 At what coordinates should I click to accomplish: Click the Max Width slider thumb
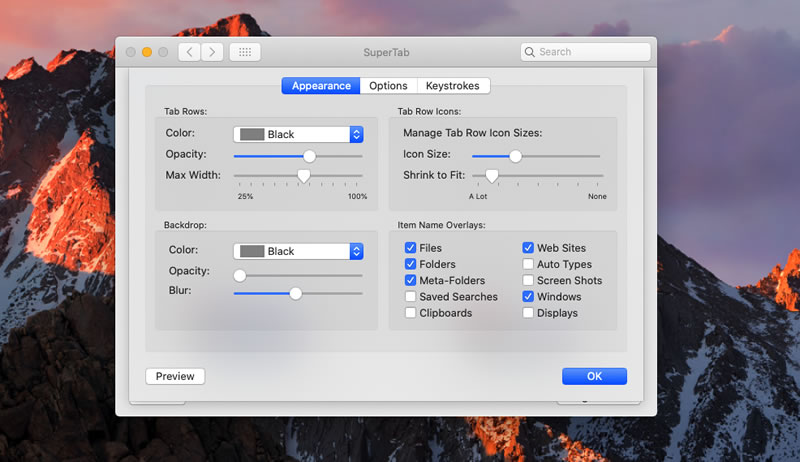coord(304,176)
